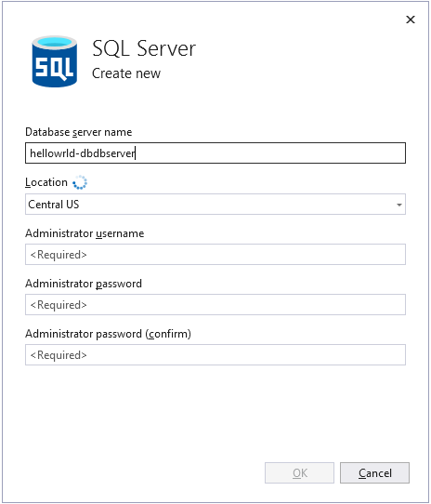The height and width of the screenshot is (504, 431).
Task: Open the Location dropdown
Action: click(x=215, y=204)
